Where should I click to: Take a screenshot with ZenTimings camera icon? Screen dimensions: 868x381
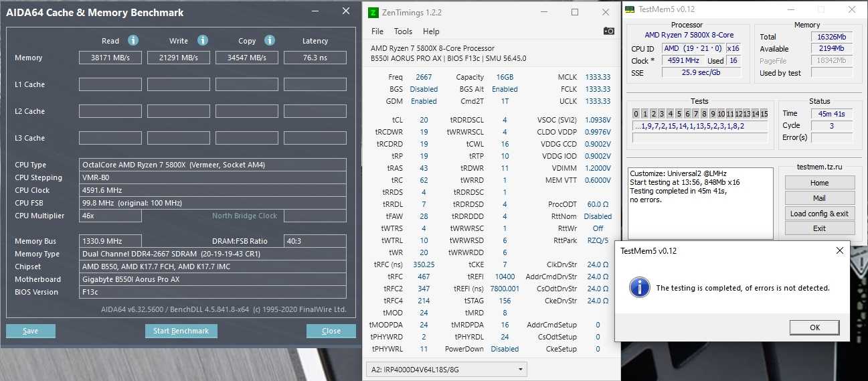[608, 31]
